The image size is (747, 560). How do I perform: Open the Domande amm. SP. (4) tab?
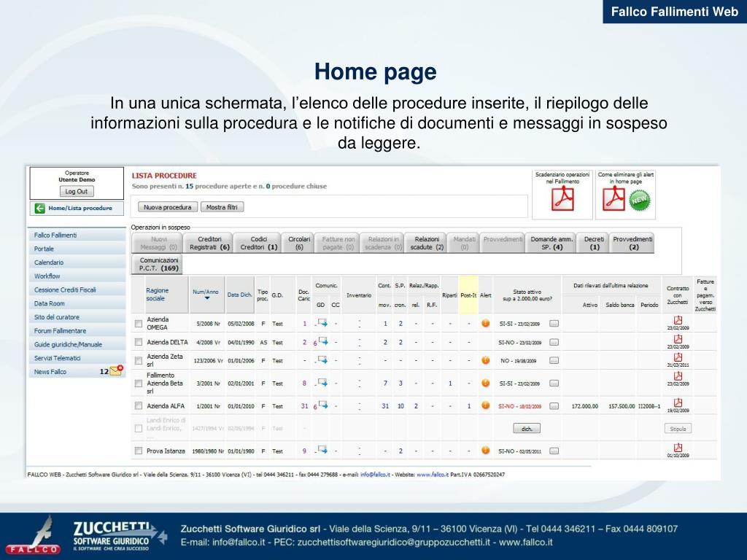pos(551,243)
